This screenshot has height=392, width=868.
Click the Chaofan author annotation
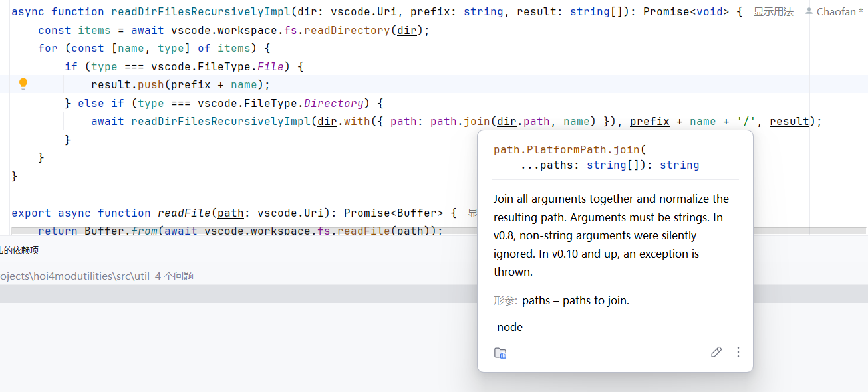tap(839, 12)
